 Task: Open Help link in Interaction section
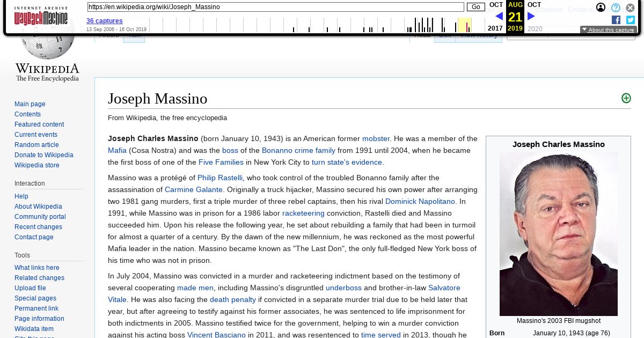click(x=21, y=196)
